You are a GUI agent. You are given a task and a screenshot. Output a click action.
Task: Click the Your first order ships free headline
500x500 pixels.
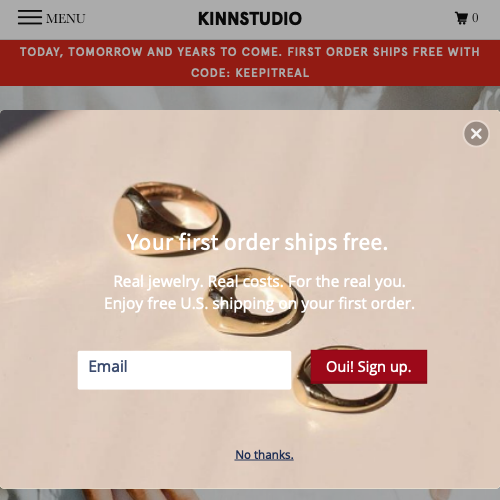[257, 242]
